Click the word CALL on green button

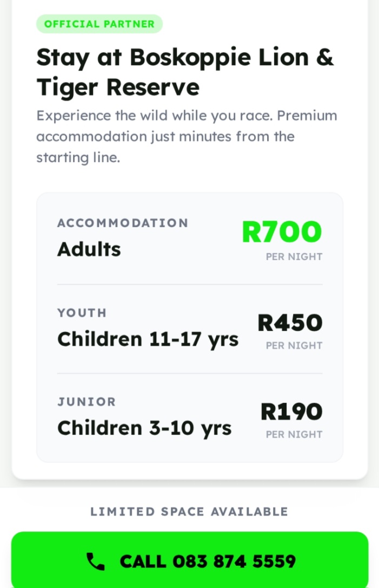(x=143, y=561)
